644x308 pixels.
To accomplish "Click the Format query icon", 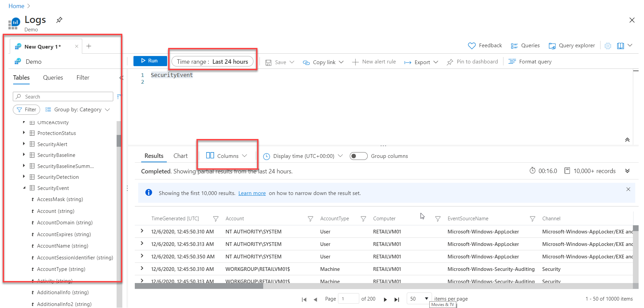I will point(512,61).
